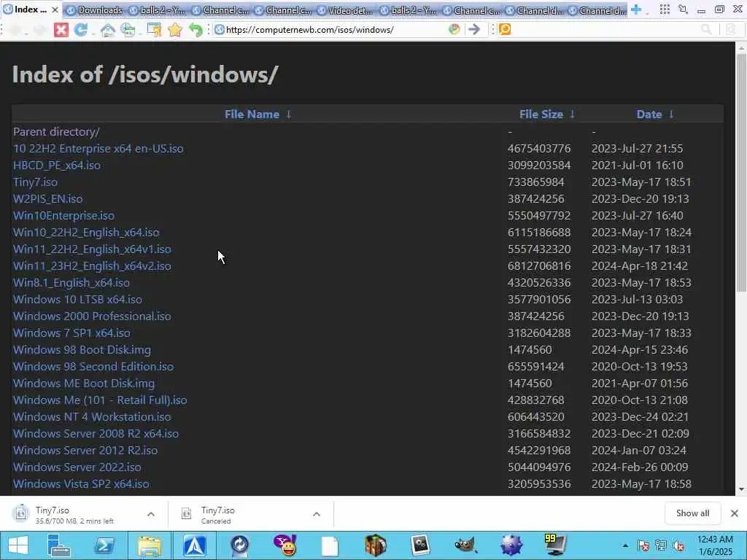Launch Server Manager from the taskbar

tap(60, 545)
